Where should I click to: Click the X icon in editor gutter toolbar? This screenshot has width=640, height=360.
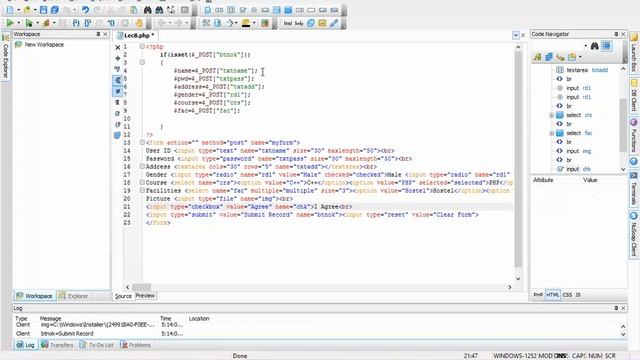tap(118, 47)
